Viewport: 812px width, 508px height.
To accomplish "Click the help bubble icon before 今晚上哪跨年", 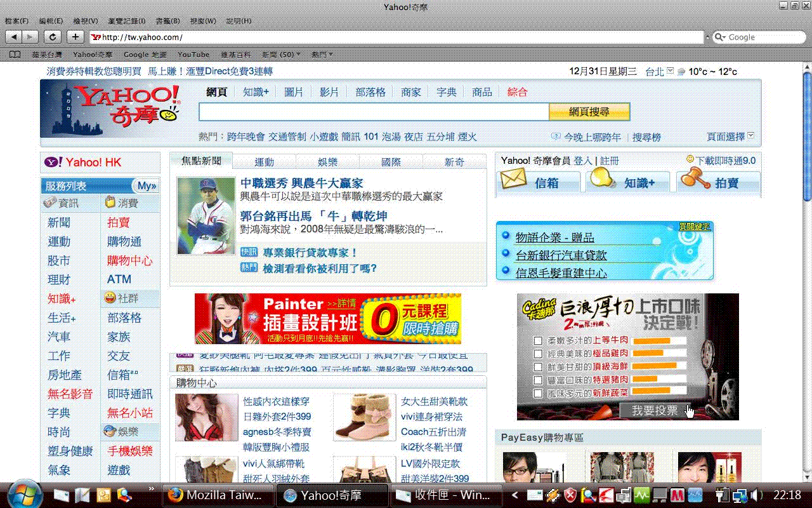I will coord(556,137).
